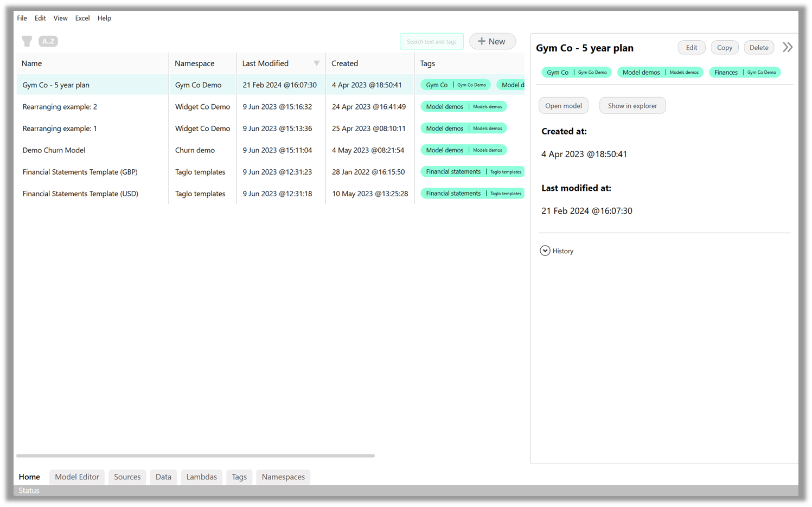Collapse details panel with double-chevron icon
Screen dimensions: 812x507
pyautogui.click(x=787, y=47)
